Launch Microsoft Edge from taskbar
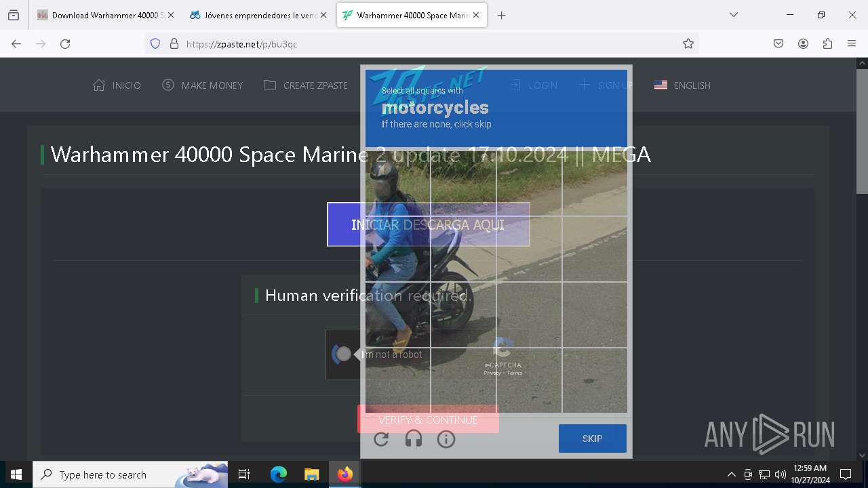Image resolution: width=868 pixels, height=488 pixels. coord(279,474)
